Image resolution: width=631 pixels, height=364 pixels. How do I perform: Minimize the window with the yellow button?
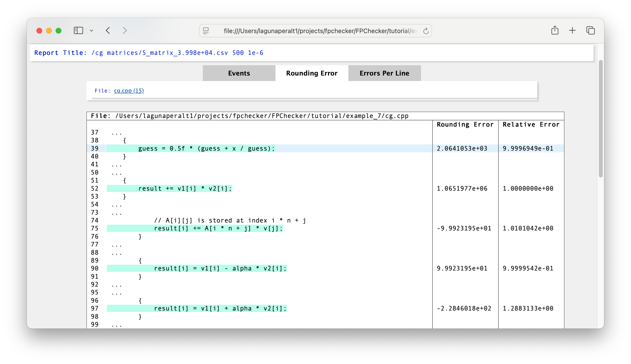[x=49, y=31]
